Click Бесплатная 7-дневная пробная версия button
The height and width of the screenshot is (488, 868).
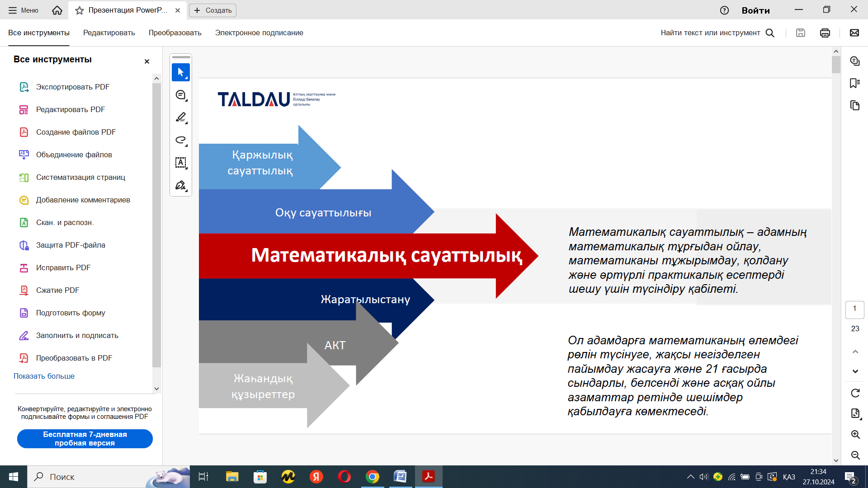tap(85, 439)
